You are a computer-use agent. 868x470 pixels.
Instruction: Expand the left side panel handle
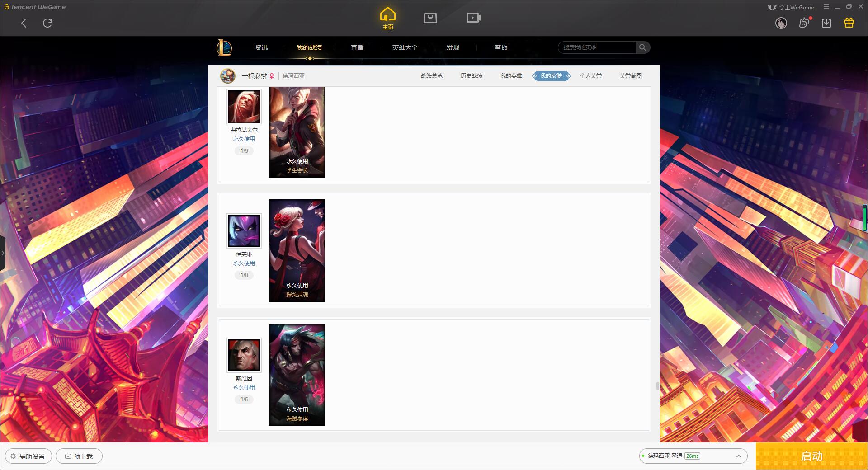coord(3,253)
